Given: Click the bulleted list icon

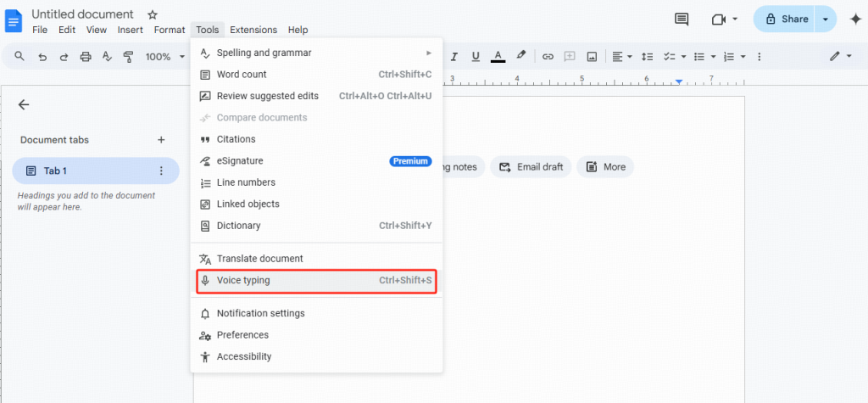Looking at the screenshot, I should coord(699,57).
